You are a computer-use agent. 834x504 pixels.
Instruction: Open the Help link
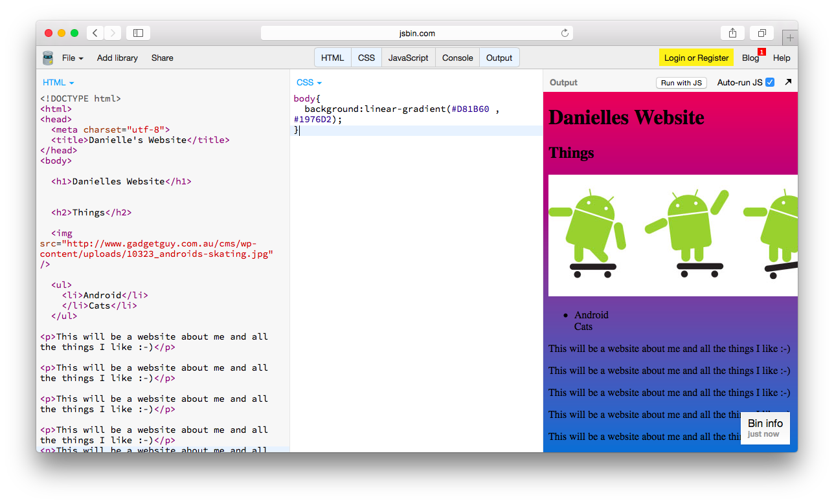pos(782,58)
